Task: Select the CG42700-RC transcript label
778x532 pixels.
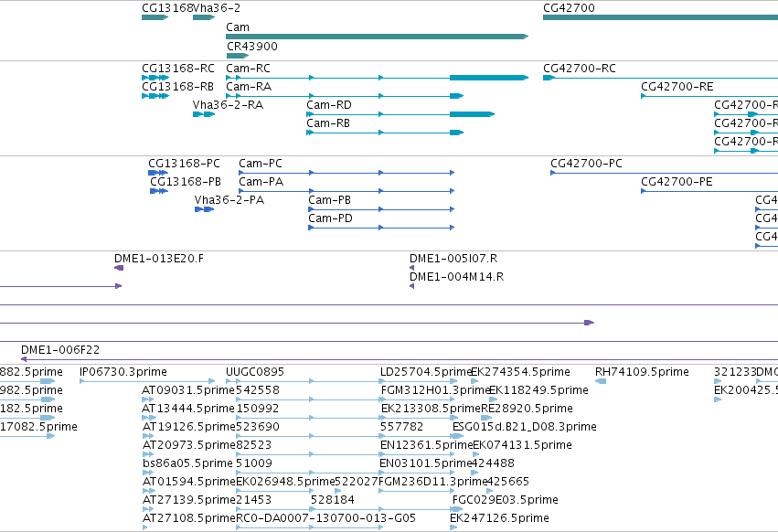Action: (x=580, y=69)
